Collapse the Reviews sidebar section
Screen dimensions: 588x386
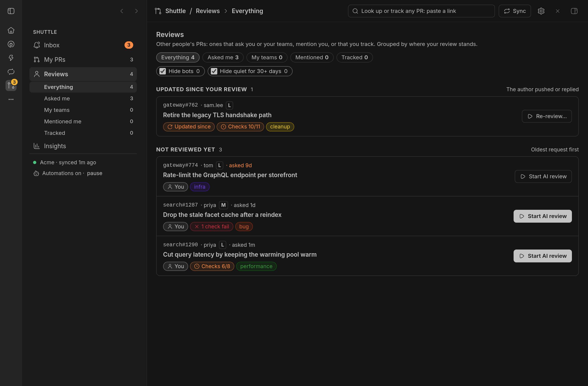click(83, 74)
